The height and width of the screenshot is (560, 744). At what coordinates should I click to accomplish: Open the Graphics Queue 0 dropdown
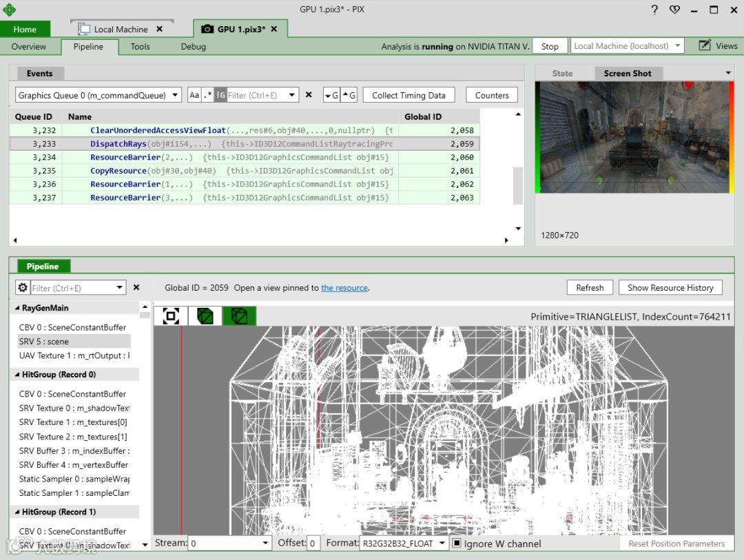98,95
